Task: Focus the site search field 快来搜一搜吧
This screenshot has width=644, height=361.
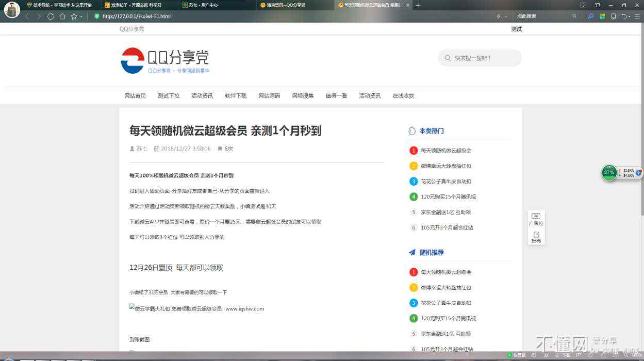Action: [480, 58]
